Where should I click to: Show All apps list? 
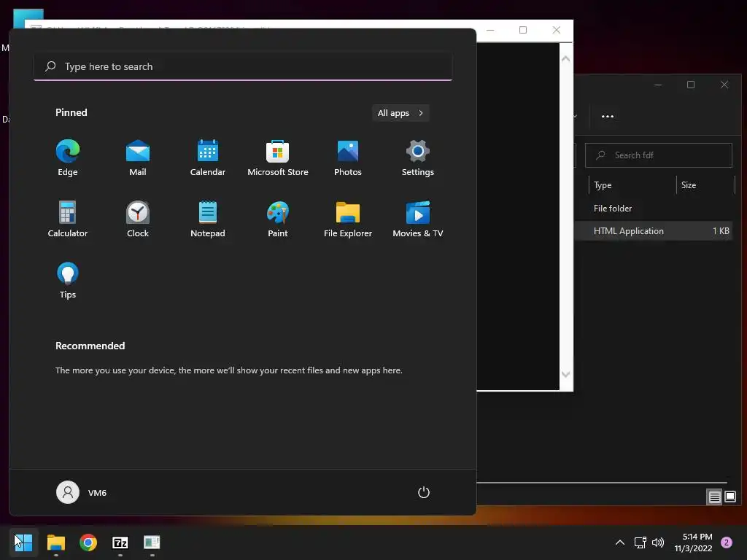tap(400, 113)
